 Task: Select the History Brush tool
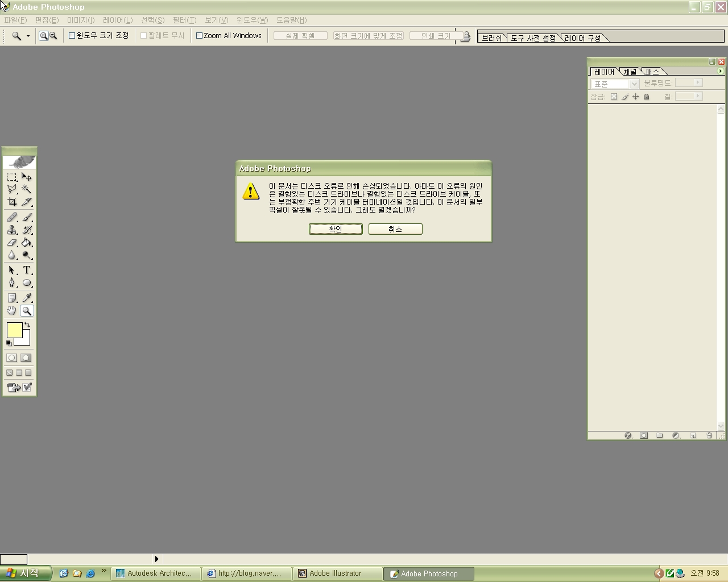tap(27, 230)
